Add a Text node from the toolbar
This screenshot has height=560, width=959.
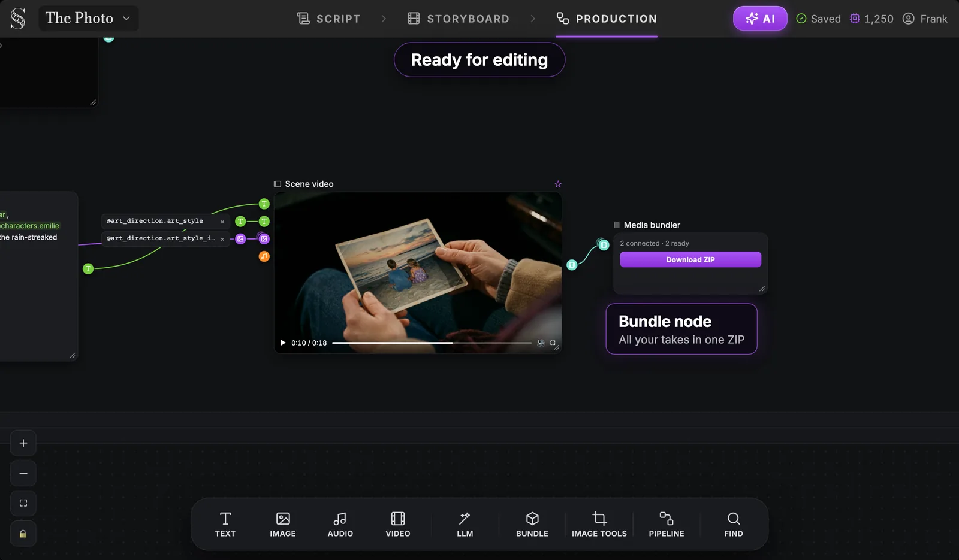click(225, 525)
